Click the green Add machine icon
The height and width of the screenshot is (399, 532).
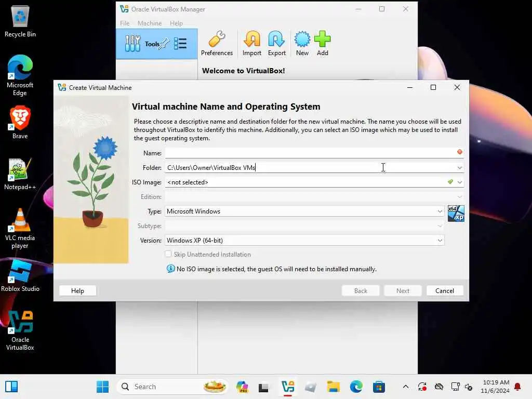(322, 39)
